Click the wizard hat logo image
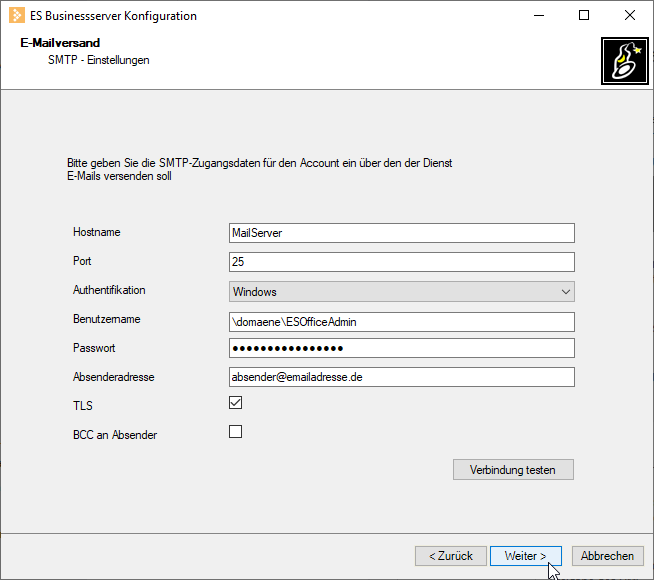Screen dimensions: 654x580 point(625,61)
